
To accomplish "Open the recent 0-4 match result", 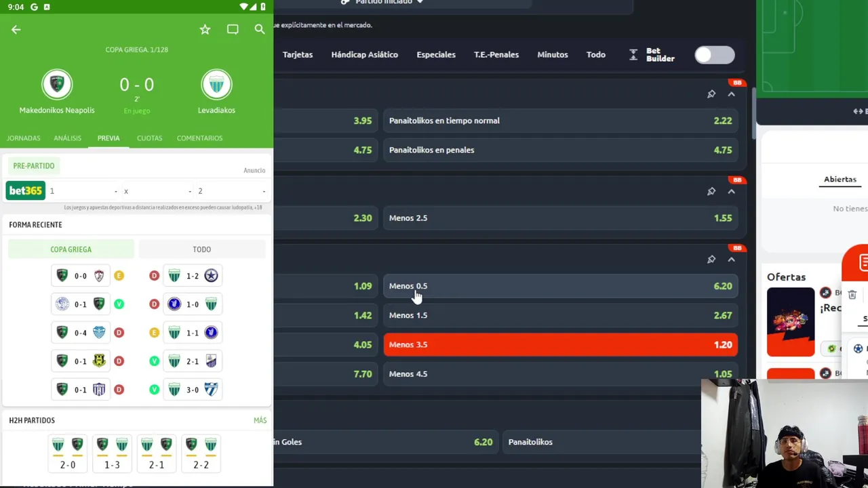I will [x=81, y=333].
